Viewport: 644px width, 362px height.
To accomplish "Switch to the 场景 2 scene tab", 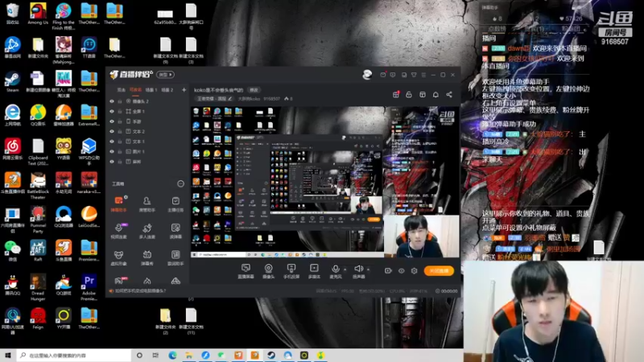I will (x=167, y=89).
